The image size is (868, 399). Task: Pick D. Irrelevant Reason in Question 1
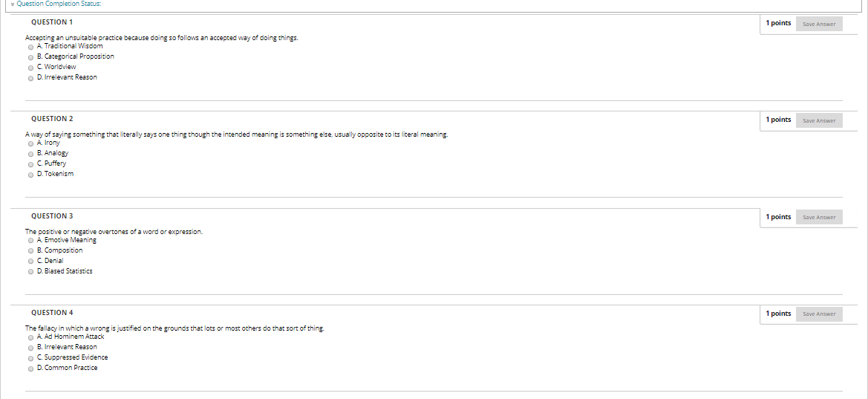click(30, 79)
